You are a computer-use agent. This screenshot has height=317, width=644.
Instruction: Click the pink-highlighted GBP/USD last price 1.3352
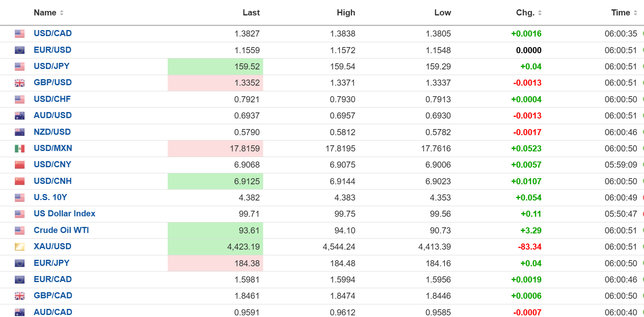tap(246, 83)
